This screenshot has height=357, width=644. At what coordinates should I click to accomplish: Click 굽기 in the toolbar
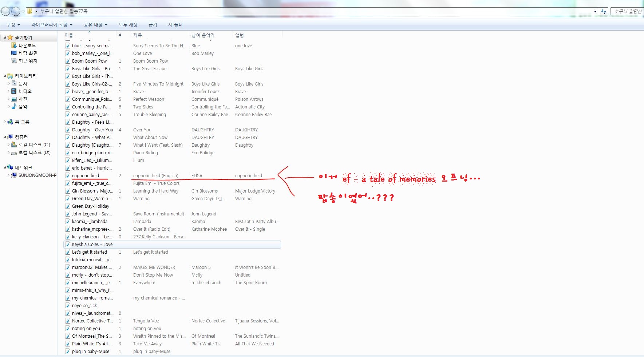click(x=153, y=25)
